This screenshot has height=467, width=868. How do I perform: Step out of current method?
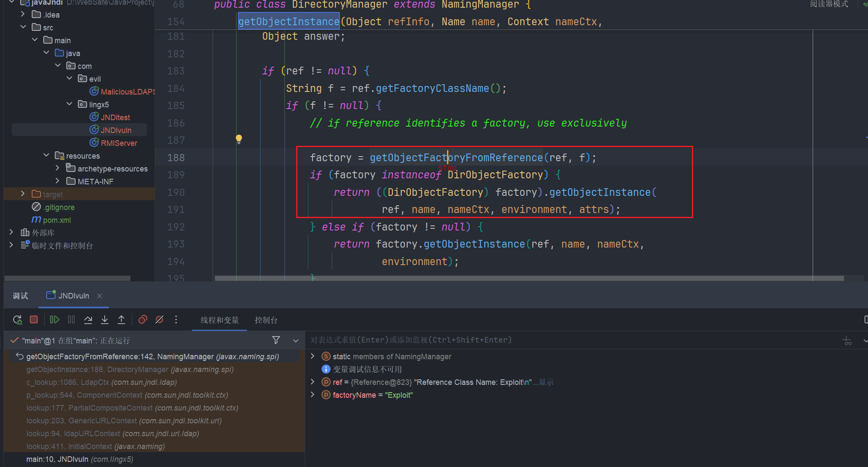point(121,319)
